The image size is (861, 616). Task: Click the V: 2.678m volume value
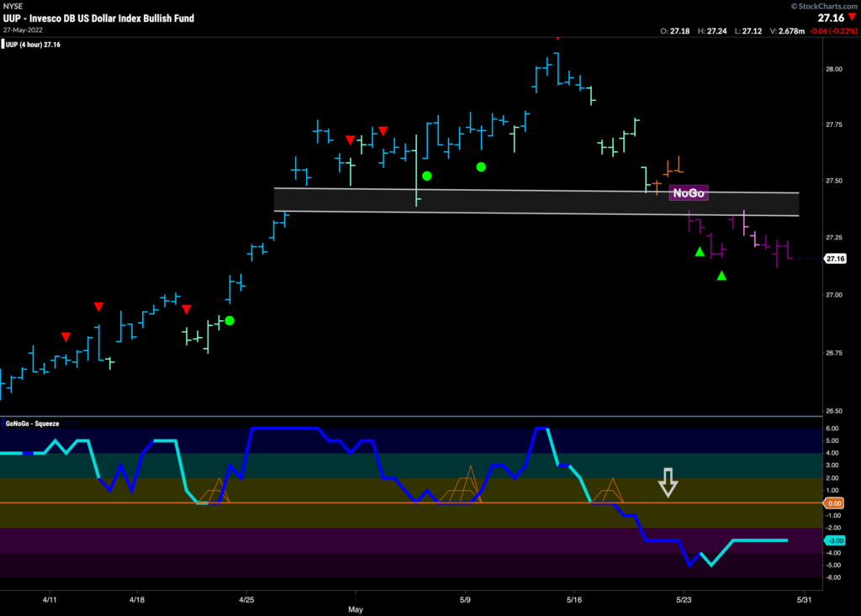point(787,31)
